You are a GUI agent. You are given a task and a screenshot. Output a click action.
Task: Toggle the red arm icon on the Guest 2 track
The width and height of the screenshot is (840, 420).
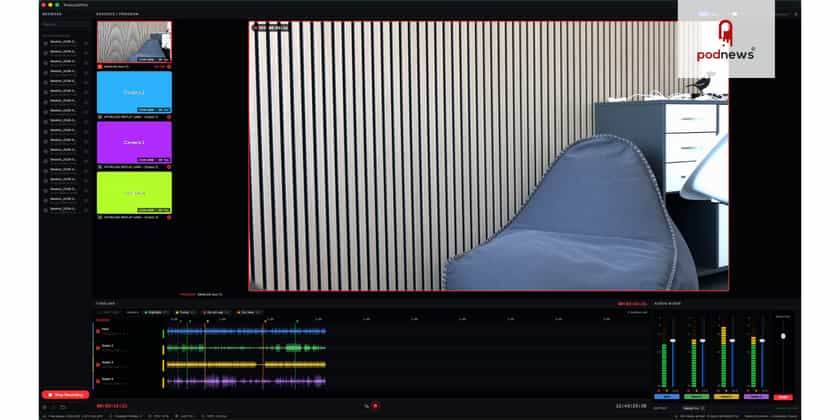98,348
